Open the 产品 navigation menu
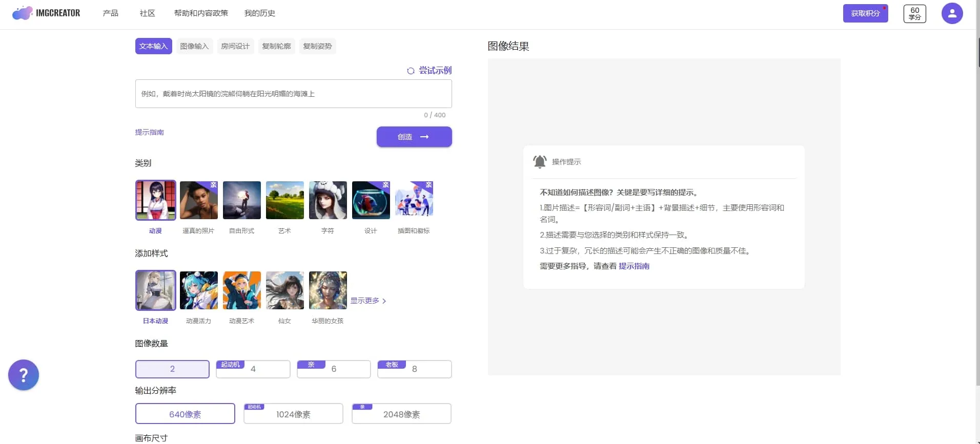Image resolution: width=980 pixels, height=444 pixels. pyautogui.click(x=111, y=13)
